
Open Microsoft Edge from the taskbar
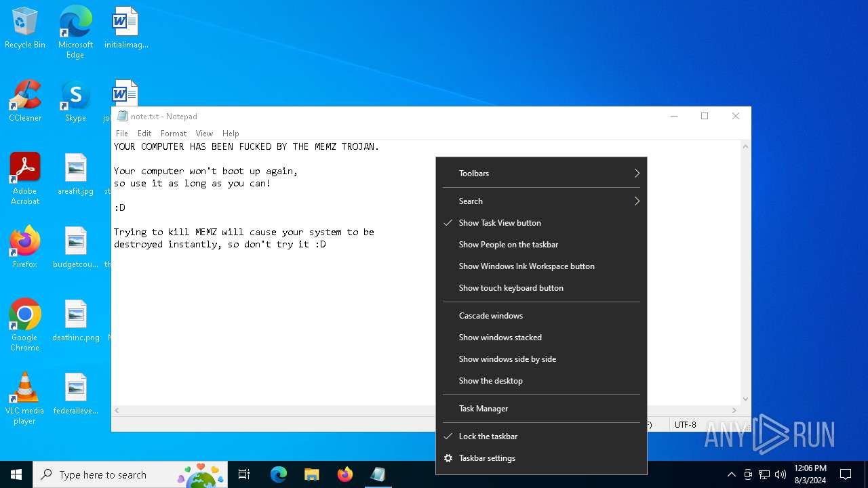279,474
